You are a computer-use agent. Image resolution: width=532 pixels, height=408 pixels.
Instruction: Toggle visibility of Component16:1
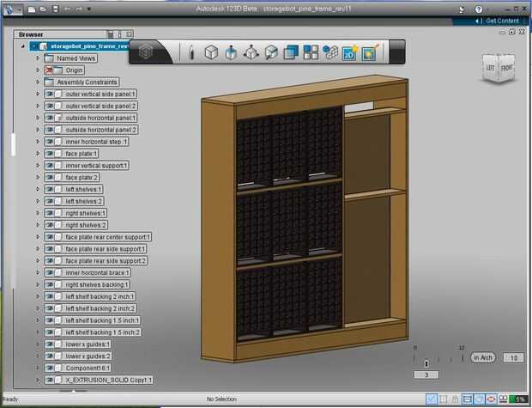click(50, 368)
